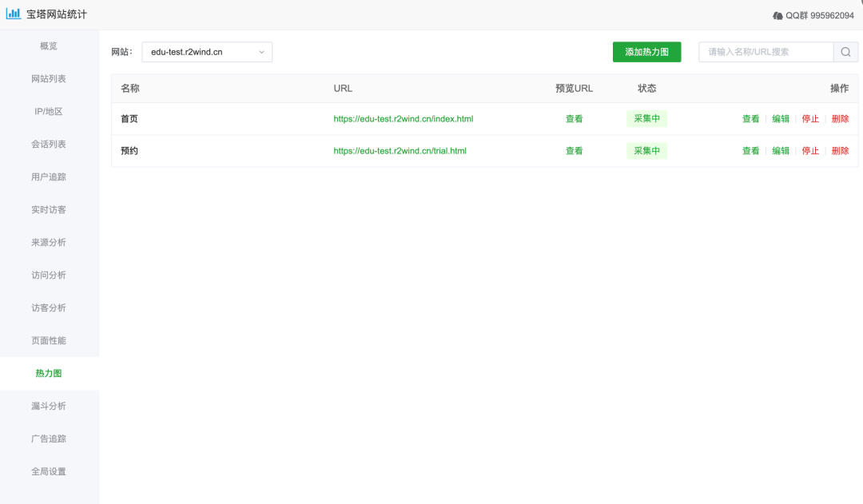
Task: Navigate to 用户追踪 menu item
Action: [49, 177]
